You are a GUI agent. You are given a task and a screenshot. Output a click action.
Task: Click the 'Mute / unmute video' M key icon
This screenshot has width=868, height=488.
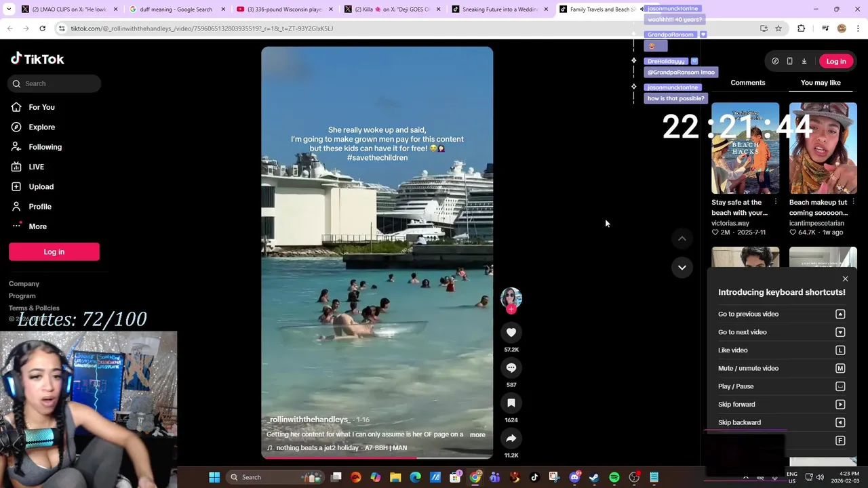pyautogui.click(x=840, y=368)
